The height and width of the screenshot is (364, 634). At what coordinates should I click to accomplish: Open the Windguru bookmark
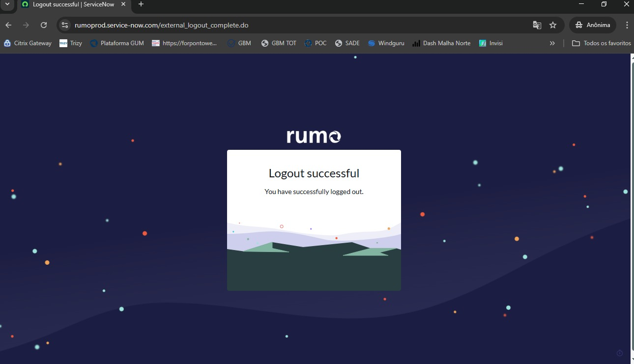point(386,43)
